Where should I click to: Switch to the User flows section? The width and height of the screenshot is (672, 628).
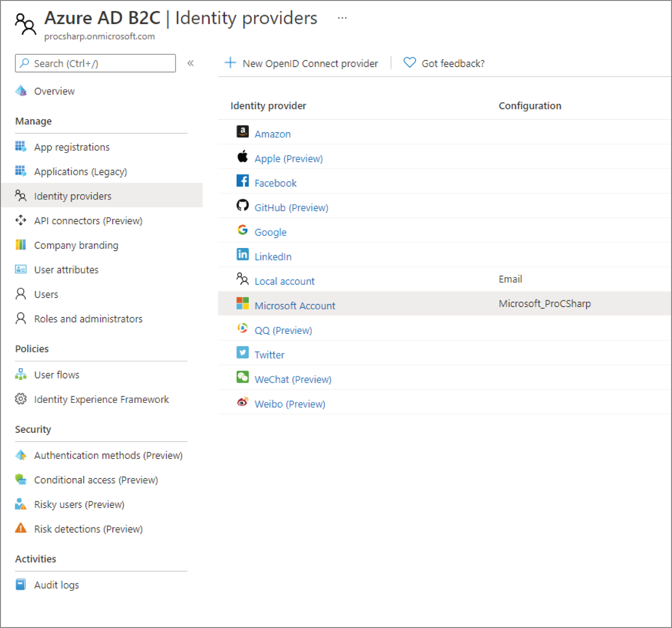click(x=56, y=375)
